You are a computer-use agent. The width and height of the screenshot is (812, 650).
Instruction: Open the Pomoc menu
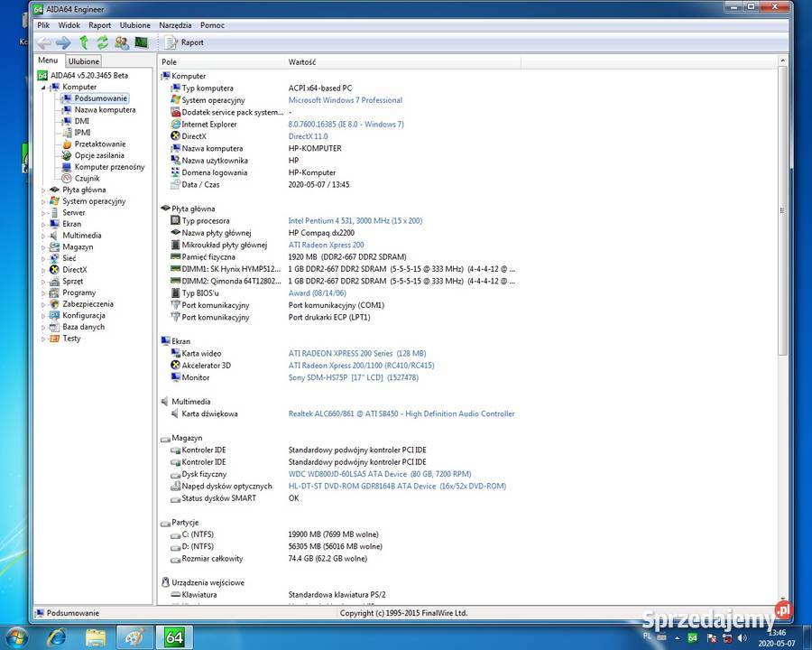click(x=212, y=25)
